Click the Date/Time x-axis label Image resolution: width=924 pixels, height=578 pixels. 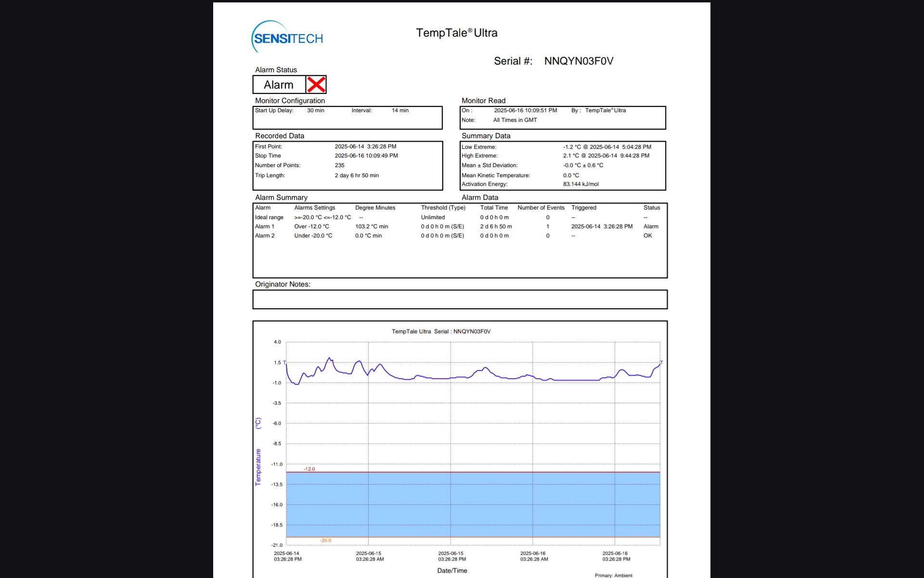click(x=452, y=570)
